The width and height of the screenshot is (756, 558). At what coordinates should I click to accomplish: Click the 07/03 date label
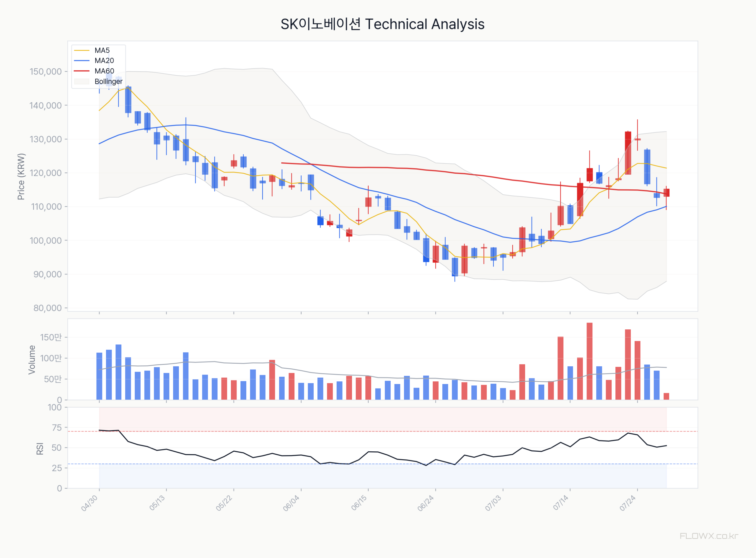point(493,503)
